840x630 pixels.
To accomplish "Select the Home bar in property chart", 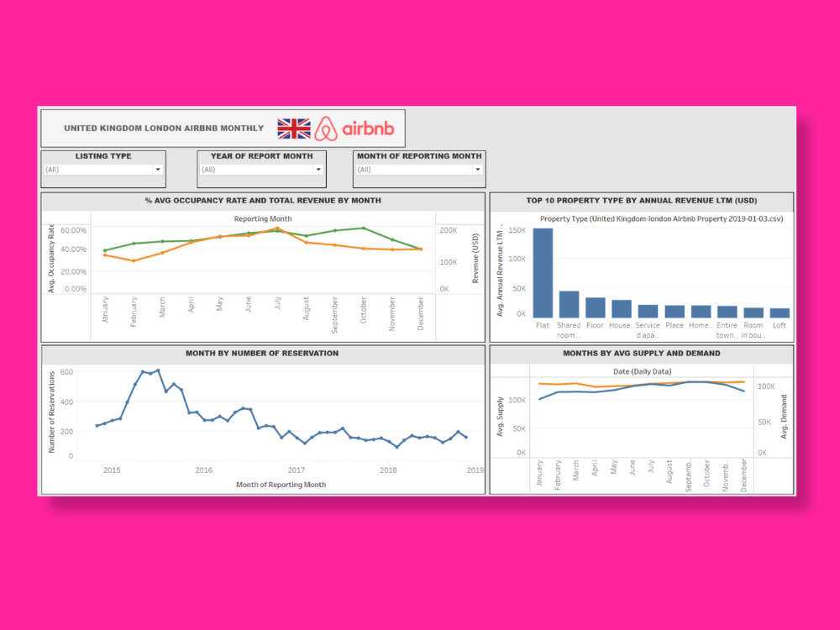I will coord(701,312).
